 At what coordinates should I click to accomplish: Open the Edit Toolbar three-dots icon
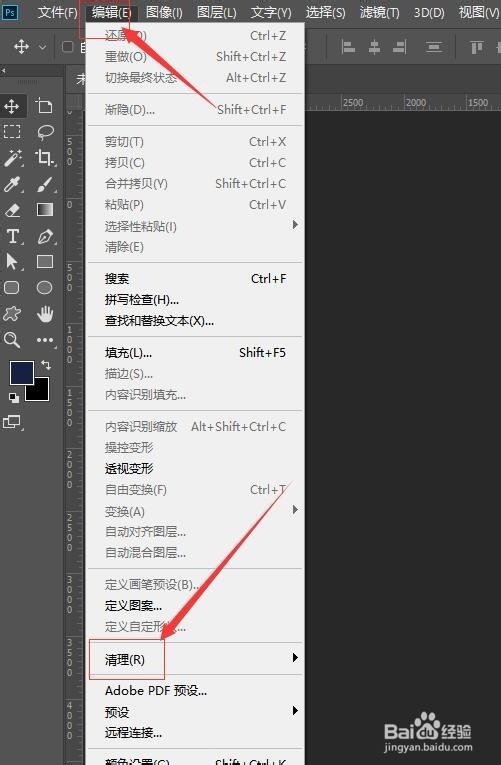pyautogui.click(x=45, y=340)
